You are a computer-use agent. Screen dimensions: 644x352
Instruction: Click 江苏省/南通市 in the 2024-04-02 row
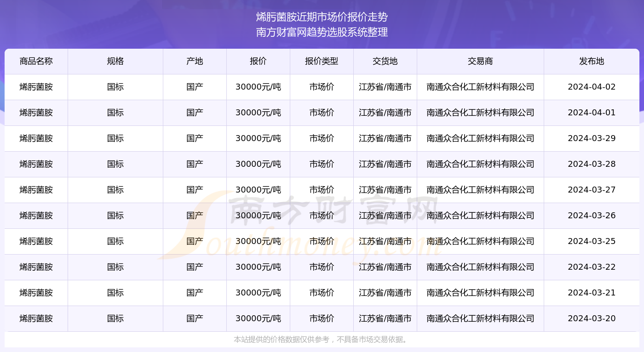tap(385, 87)
